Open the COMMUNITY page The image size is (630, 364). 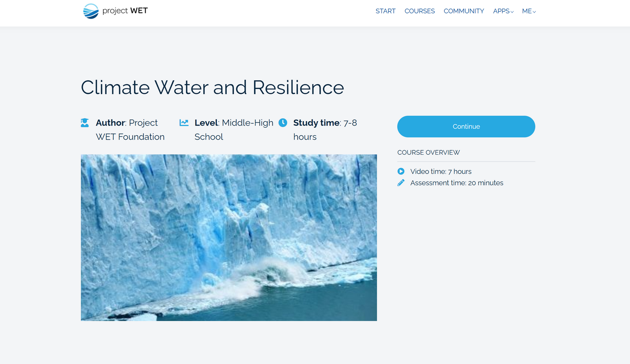click(x=463, y=11)
